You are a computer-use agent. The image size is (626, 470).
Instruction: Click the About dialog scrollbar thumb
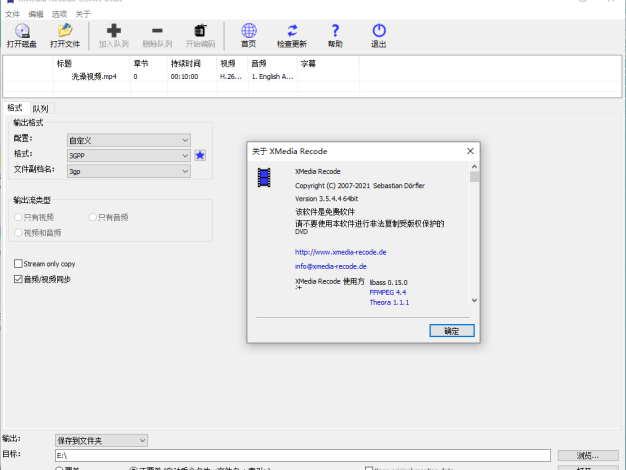coord(474,177)
